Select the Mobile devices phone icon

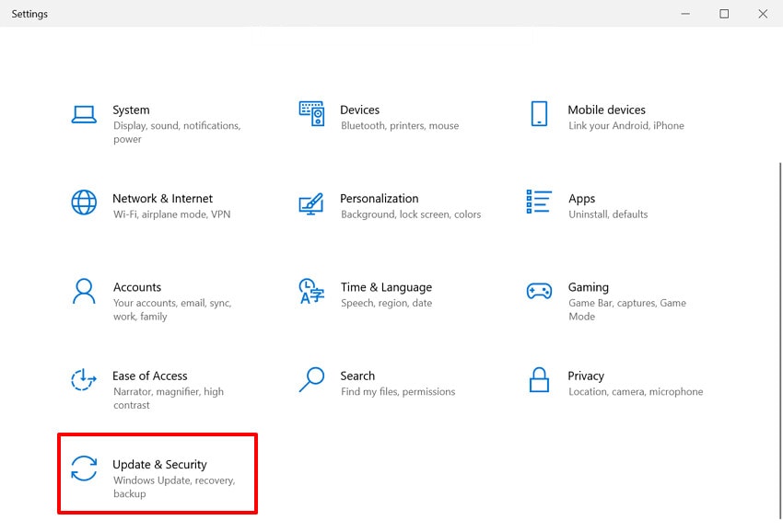point(539,112)
